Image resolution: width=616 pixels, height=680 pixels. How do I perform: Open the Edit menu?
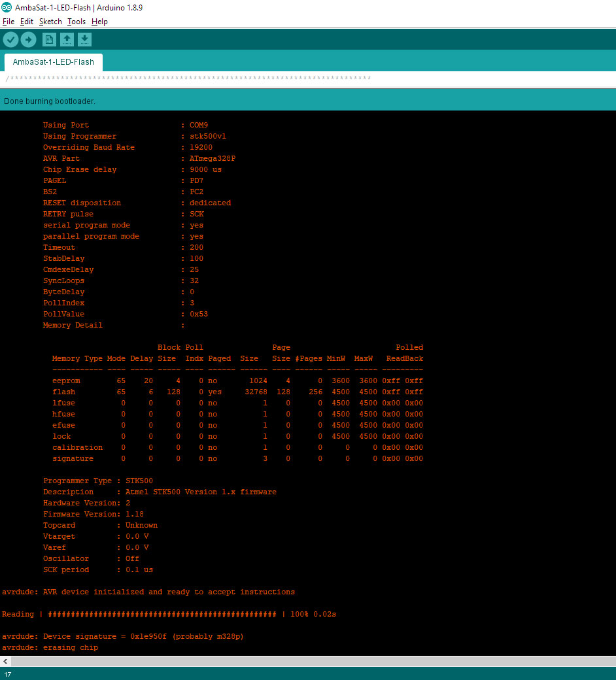27,22
